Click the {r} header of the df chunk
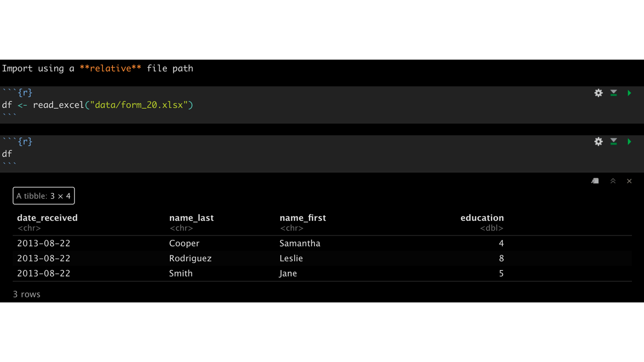 (25, 142)
